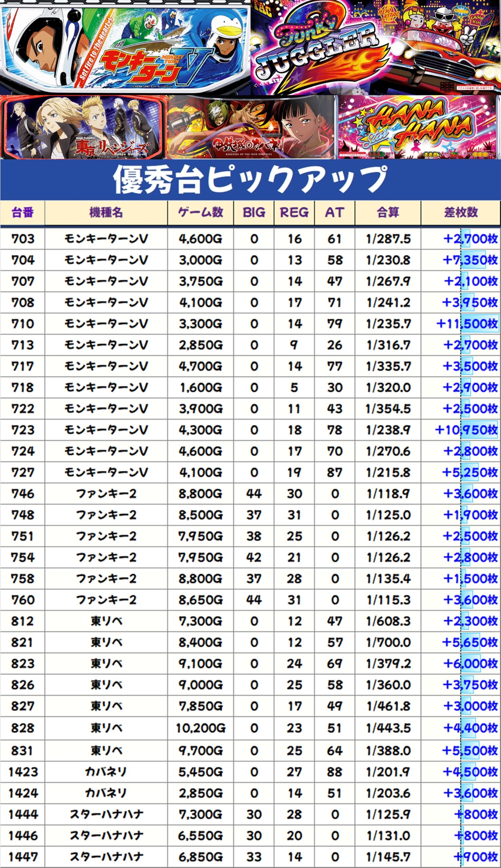The image size is (501, 868).
Task: Click the REG column header
Action: pyautogui.click(x=294, y=213)
